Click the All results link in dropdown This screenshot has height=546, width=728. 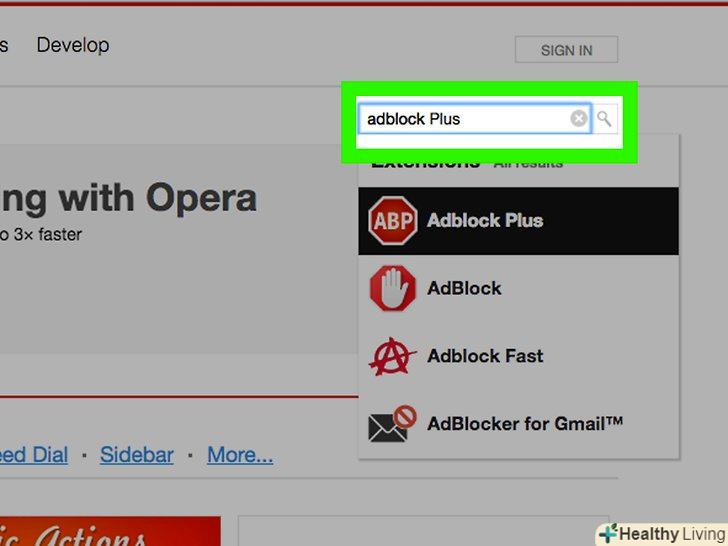click(528, 164)
